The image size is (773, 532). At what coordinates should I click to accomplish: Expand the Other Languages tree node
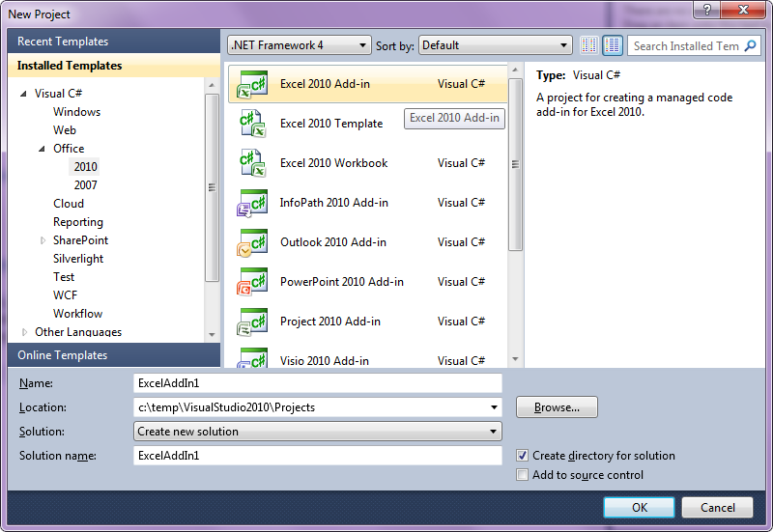coord(24,332)
